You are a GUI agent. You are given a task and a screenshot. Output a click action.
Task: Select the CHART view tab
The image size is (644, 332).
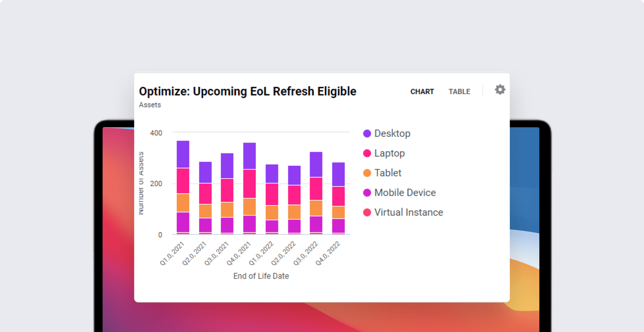(x=422, y=92)
